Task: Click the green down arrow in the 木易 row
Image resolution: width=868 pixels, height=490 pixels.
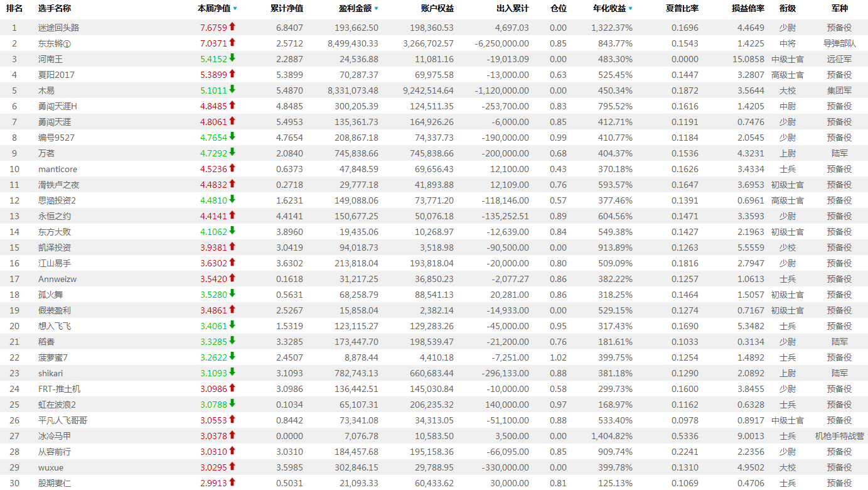Action: 232,89
